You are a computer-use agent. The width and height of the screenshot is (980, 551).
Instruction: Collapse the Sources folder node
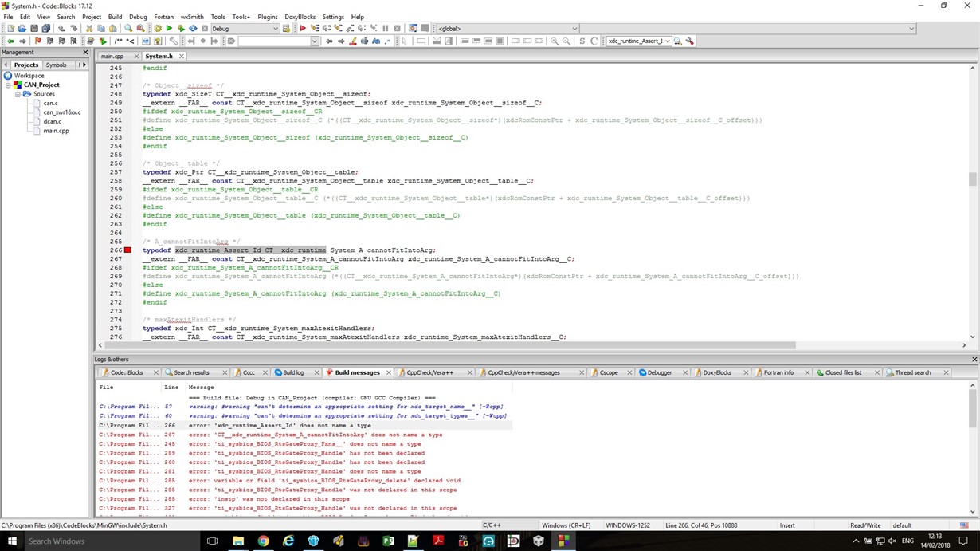18,94
